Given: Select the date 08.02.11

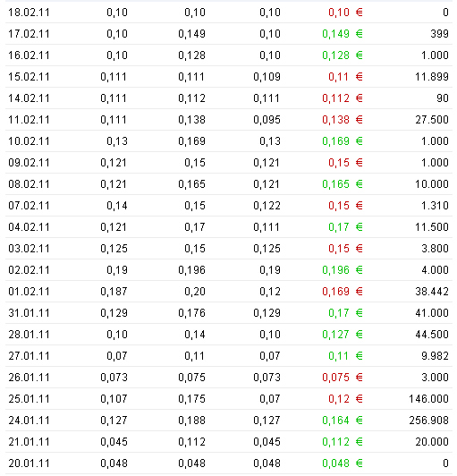Looking at the screenshot, I should click(x=29, y=184).
